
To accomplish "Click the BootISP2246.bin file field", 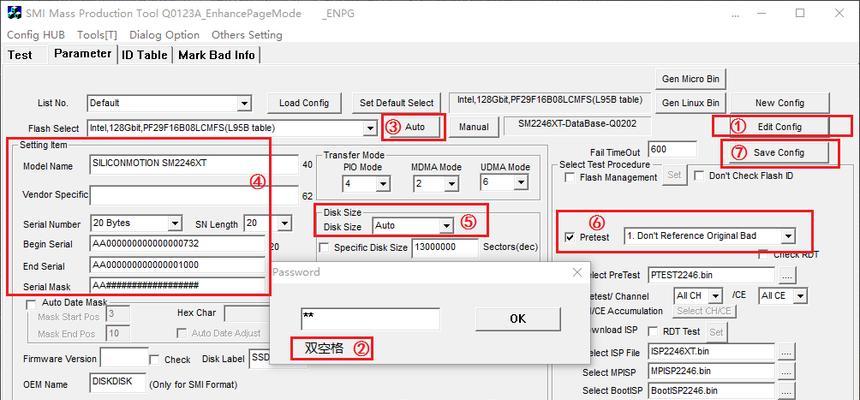I will coord(711,391).
